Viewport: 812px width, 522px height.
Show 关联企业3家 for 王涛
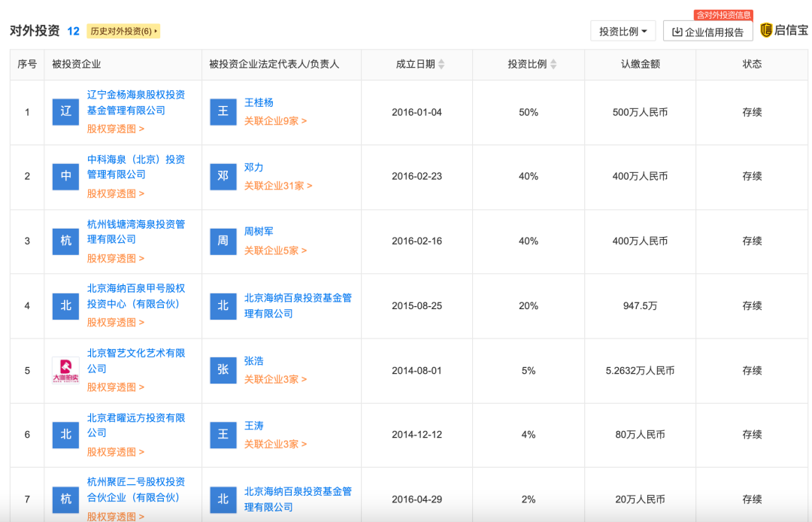pos(275,445)
